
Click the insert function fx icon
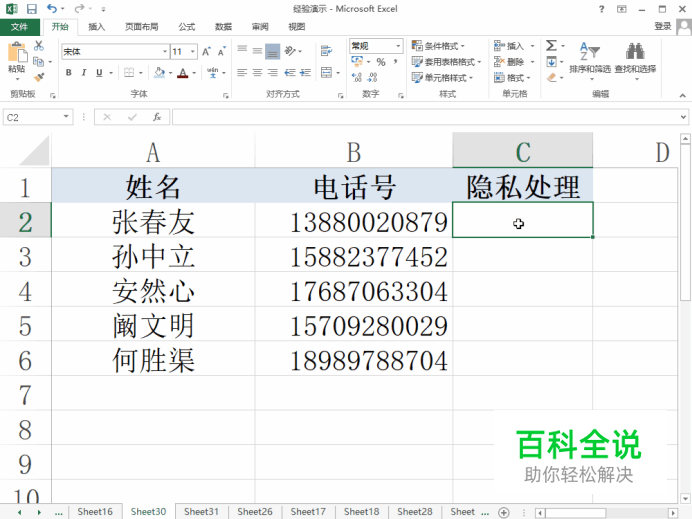click(157, 117)
